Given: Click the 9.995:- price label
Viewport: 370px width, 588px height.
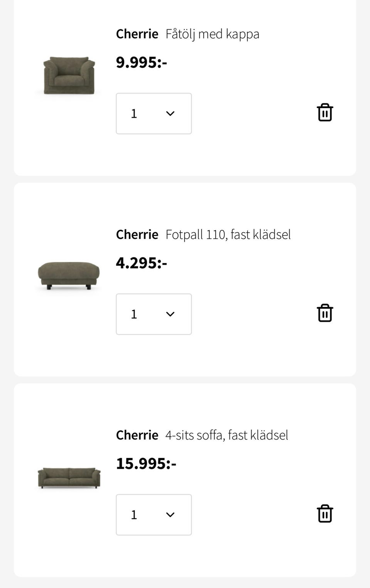Looking at the screenshot, I should coord(141,63).
